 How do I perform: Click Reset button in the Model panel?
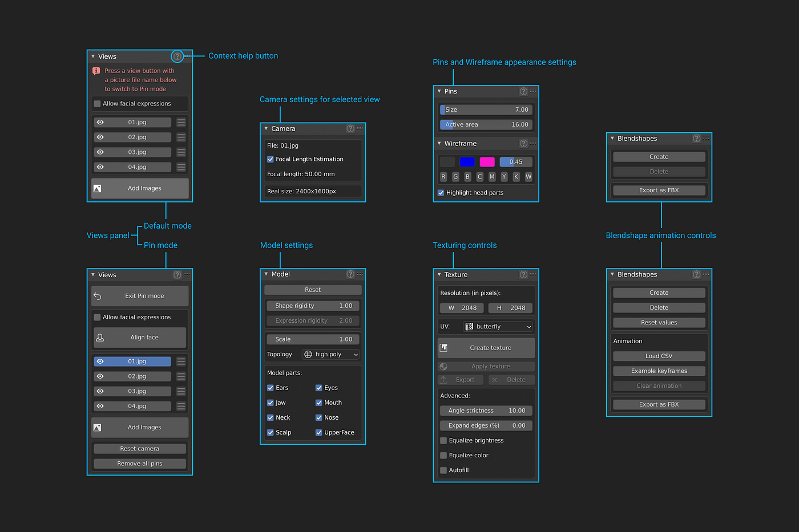pos(313,290)
